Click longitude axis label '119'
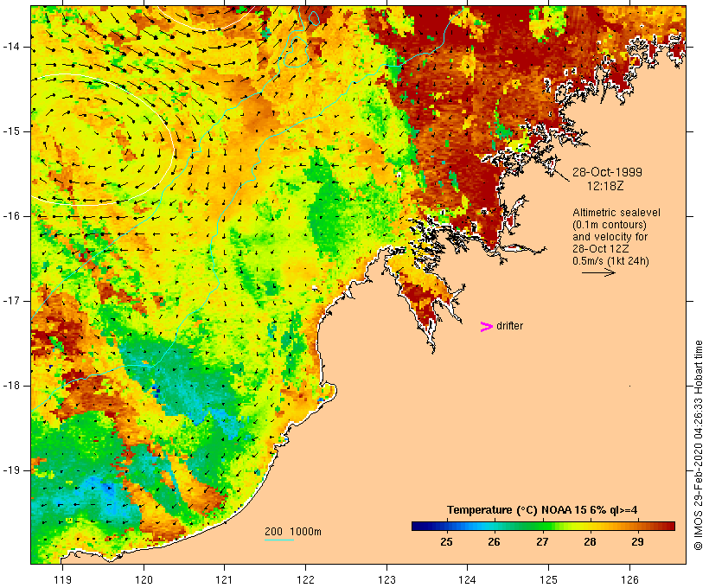The image size is (709, 588). click(x=62, y=579)
